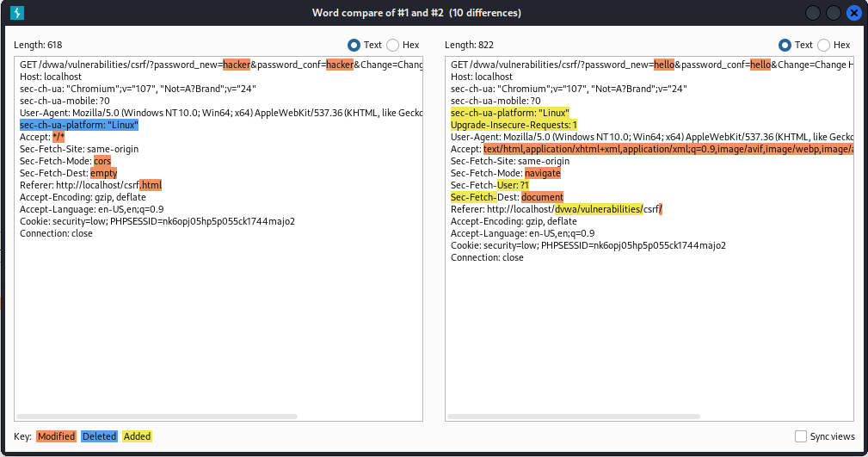
Task: Click the 'Host: localhost' line in left pane
Action: point(51,77)
